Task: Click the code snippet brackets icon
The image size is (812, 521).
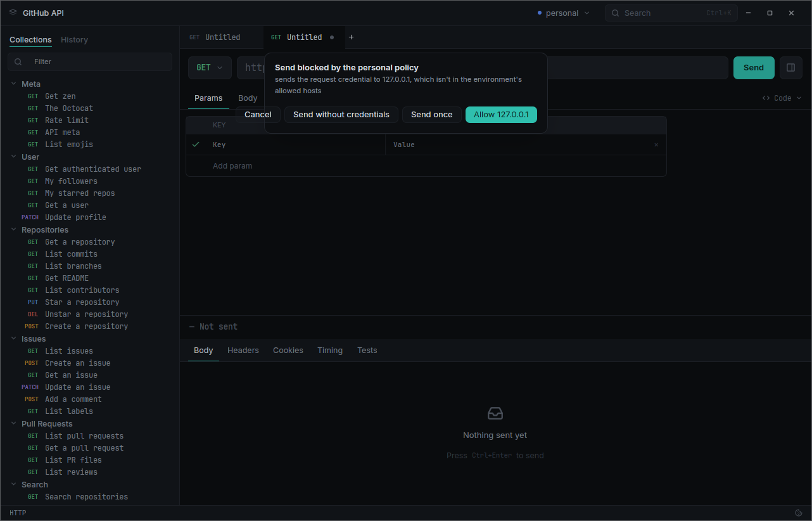Action: (766, 98)
